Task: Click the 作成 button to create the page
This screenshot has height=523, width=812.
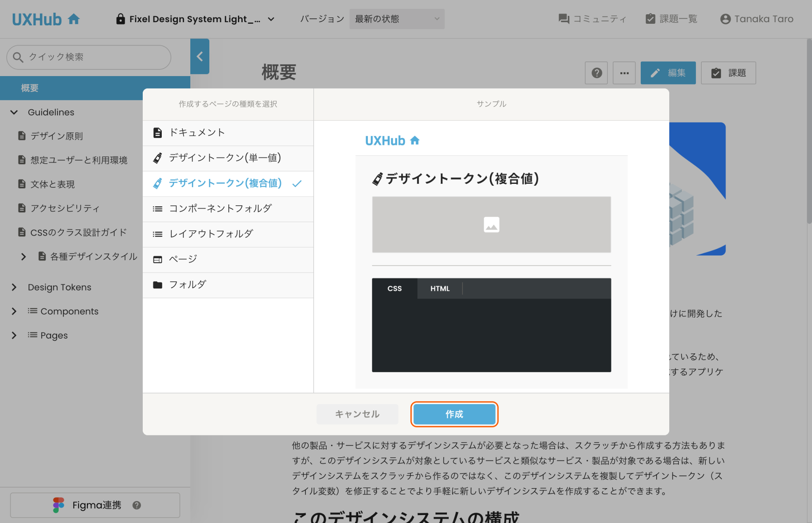Action: pos(454,414)
